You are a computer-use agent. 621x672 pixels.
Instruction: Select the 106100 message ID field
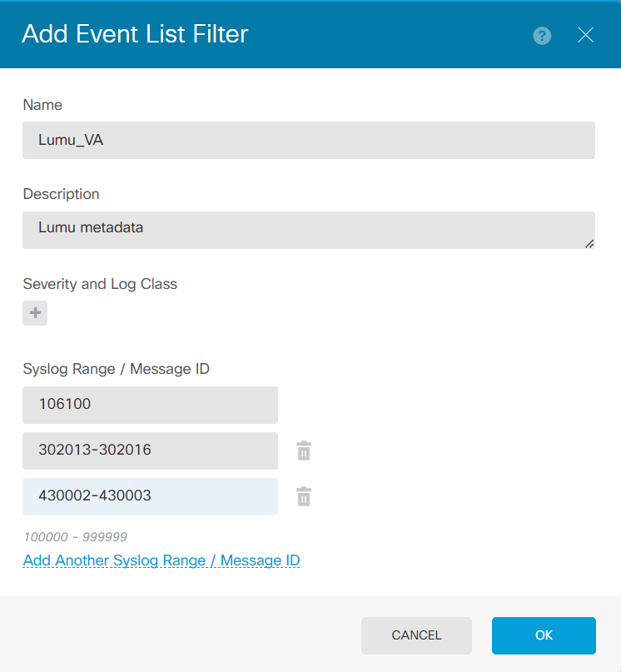(150, 406)
